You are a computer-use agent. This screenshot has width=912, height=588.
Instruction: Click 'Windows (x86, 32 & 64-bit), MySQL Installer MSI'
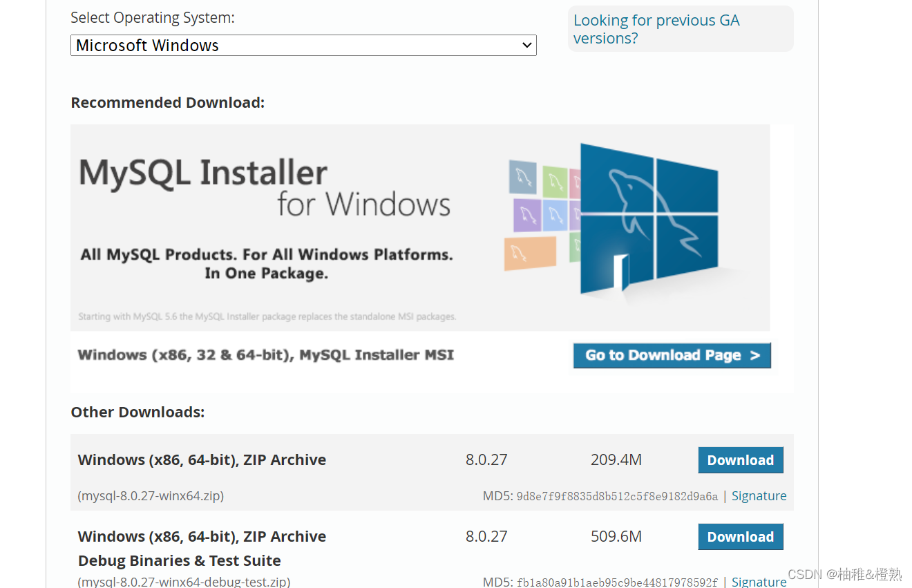(266, 355)
